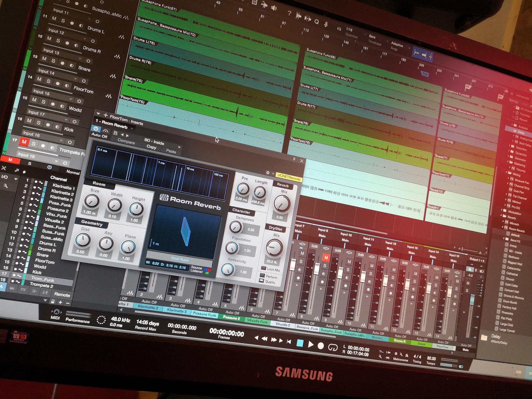Click the FX icon at the console bottom
The width and height of the screenshot is (532, 399).
[23, 290]
